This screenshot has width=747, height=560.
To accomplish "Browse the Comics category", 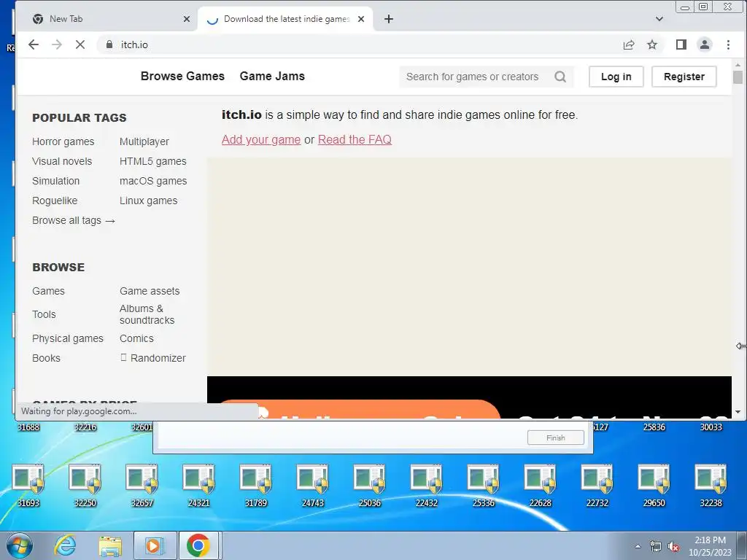I will point(136,338).
